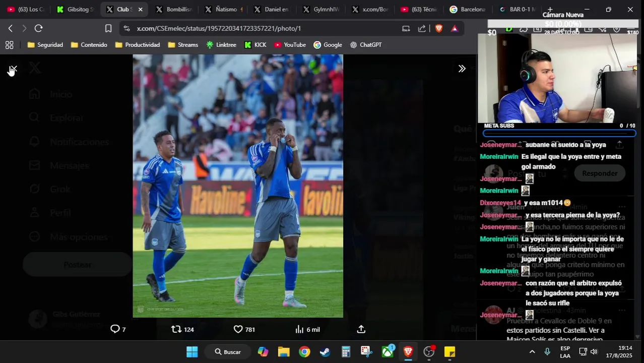The width and height of the screenshot is (644, 363).
Task: Open the Productividad bookmarks folder
Action: (138, 45)
